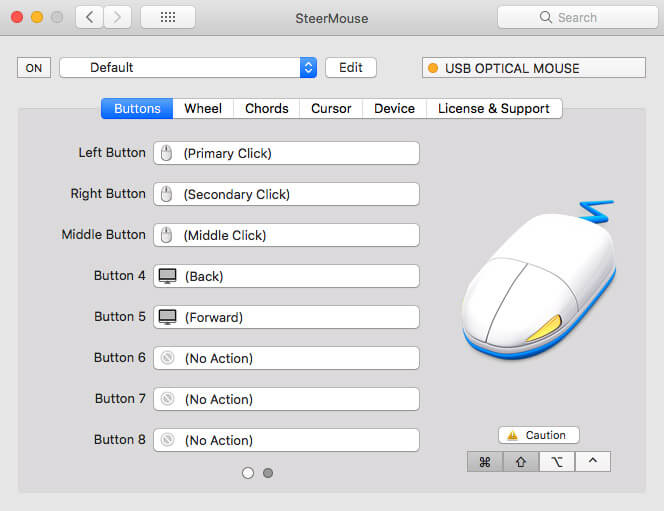Select the first page indicator dot

[x=248, y=473]
